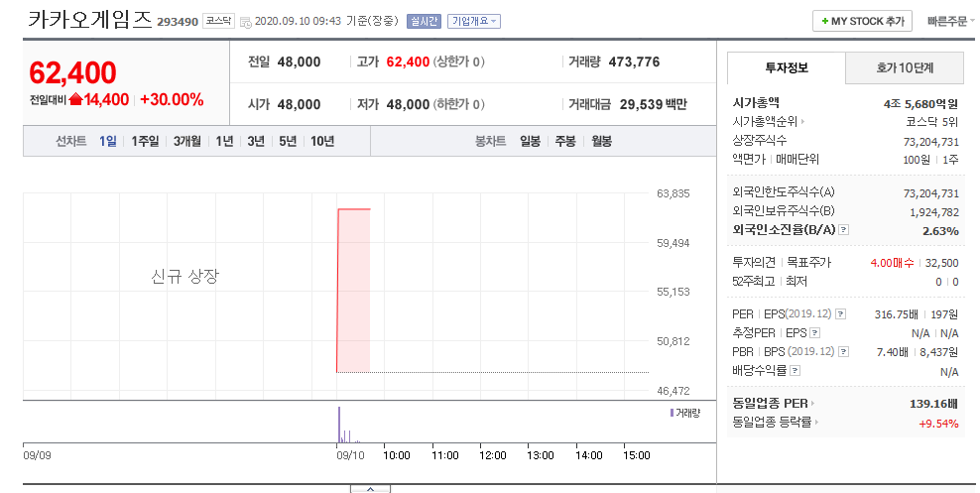The image size is (980, 493).
Task: Click the 외국인보유주식수(B) value 1,924,782
Action: click(x=933, y=212)
